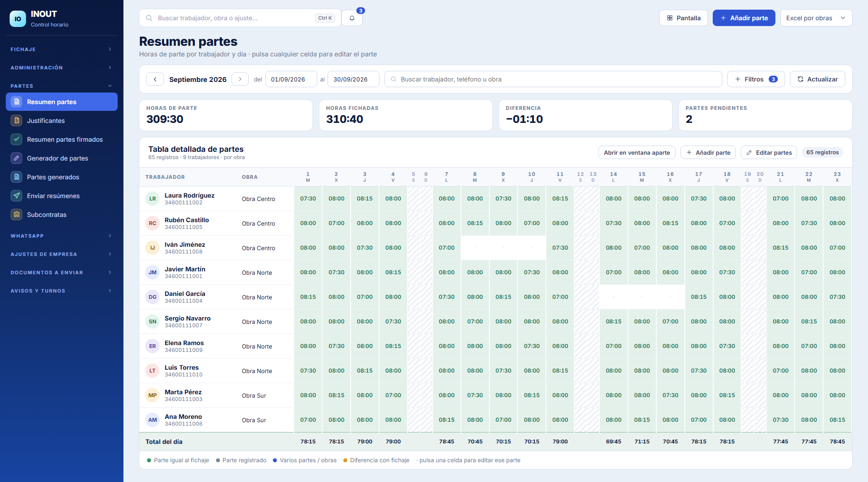Open Subcontratas in sidebar

click(x=62, y=214)
